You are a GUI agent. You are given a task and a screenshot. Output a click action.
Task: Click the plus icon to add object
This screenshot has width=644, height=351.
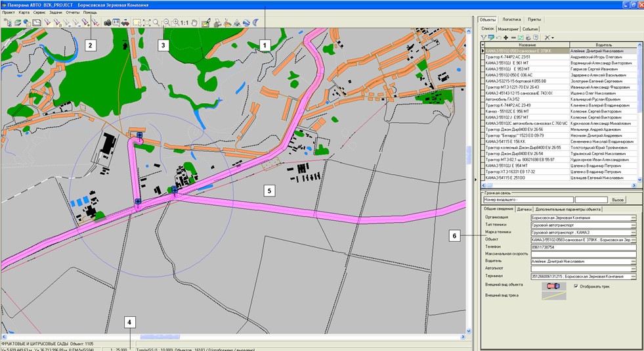507,37
